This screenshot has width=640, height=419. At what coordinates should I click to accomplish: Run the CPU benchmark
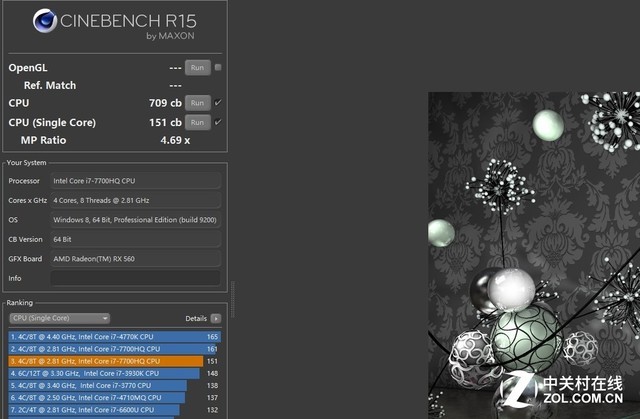tap(198, 103)
